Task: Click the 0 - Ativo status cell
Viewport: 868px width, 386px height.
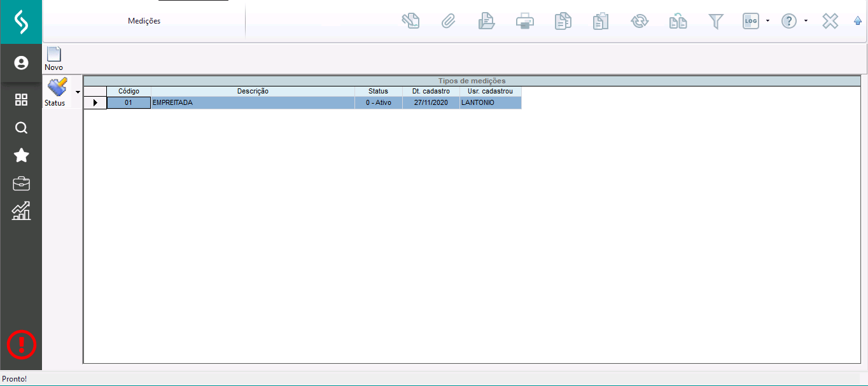Action: (x=378, y=102)
